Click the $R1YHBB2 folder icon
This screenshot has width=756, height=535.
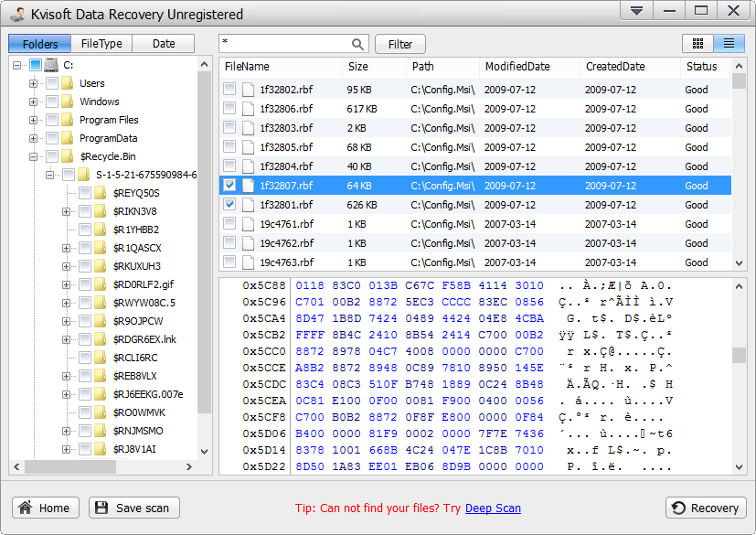pyautogui.click(x=101, y=230)
